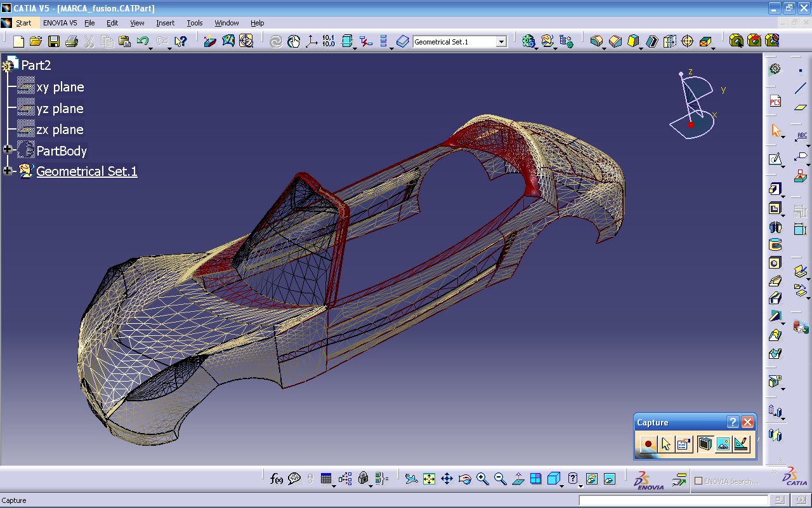The width and height of the screenshot is (812, 508).
Task: Open the Formula f(x) editor
Action: tap(277, 479)
